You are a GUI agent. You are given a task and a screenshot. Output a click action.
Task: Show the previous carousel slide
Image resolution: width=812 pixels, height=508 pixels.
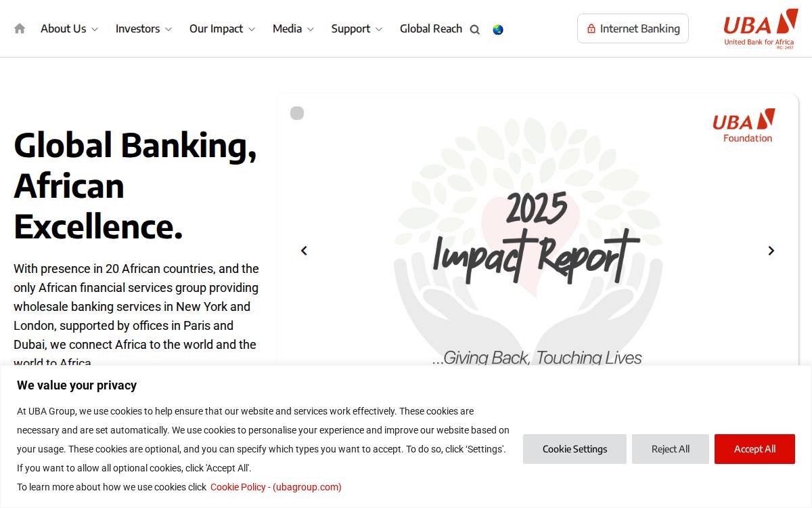point(304,251)
